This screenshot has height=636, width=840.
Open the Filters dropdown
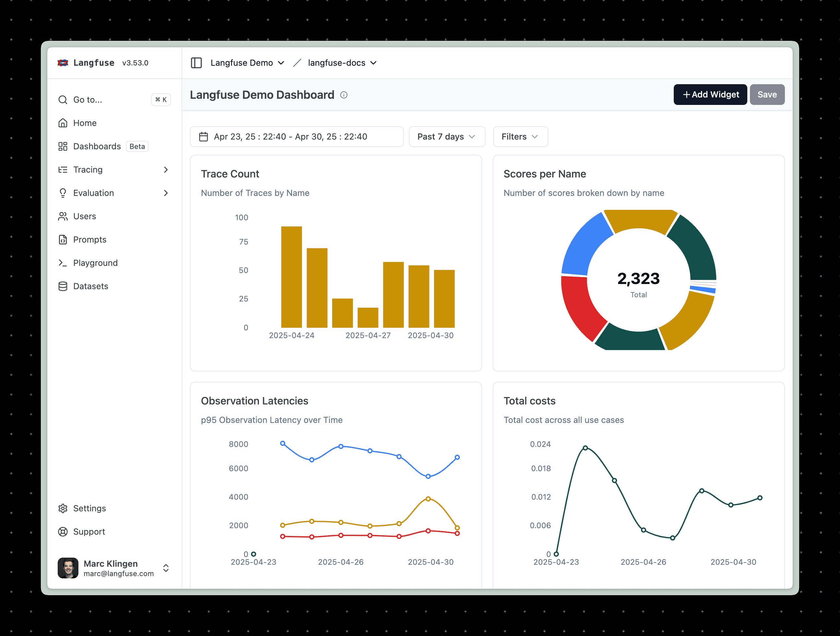[x=520, y=137]
